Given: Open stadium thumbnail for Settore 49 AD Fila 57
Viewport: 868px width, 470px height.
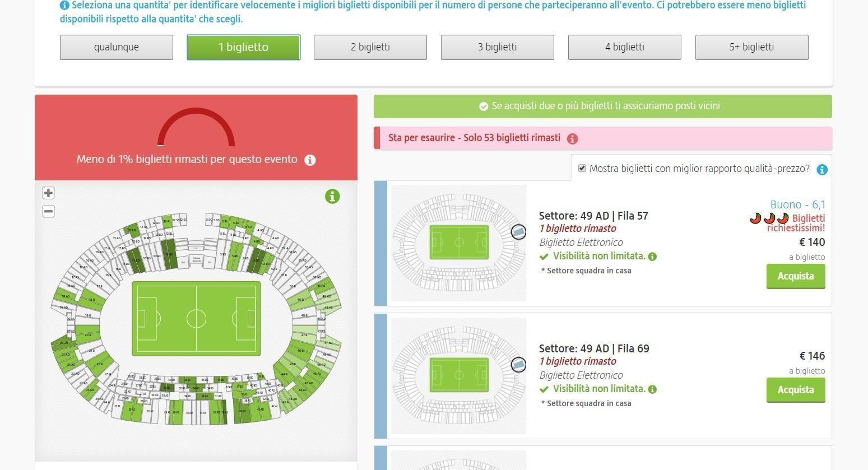Looking at the screenshot, I should tap(458, 243).
